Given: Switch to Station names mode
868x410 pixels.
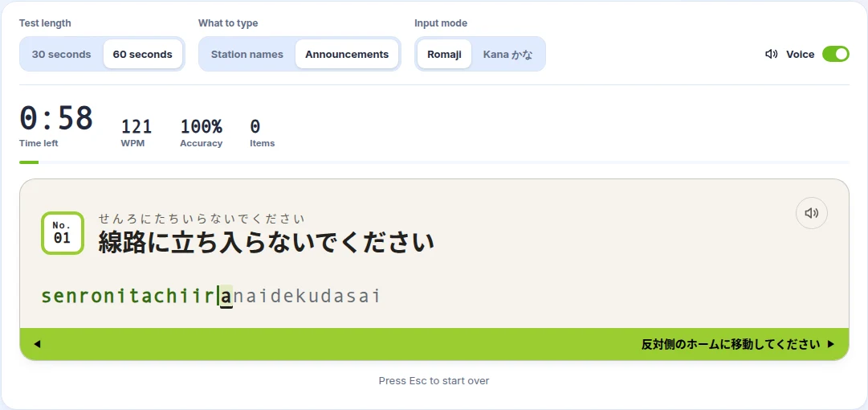Looking at the screenshot, I should point(247,55).
